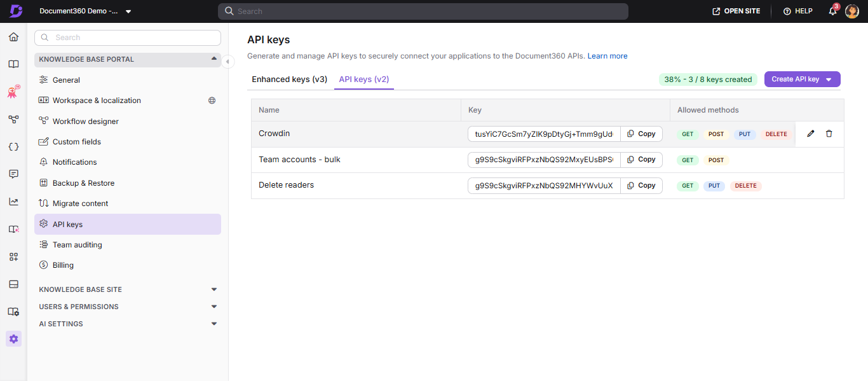Click OPEN SITE
The height and width of the screenshot is (381, 868).
point(736,11)
